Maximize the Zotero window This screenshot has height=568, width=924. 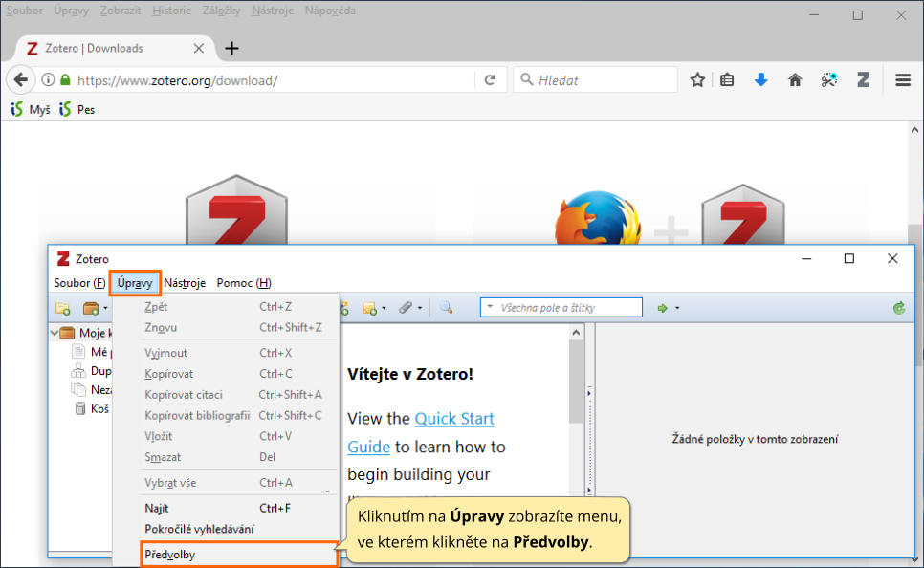[x=849, y=259]
